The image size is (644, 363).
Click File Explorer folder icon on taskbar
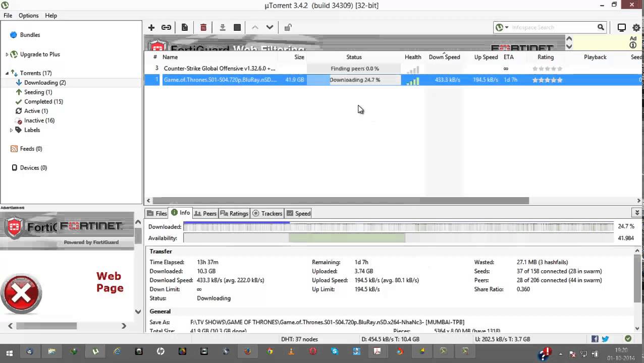51,351
